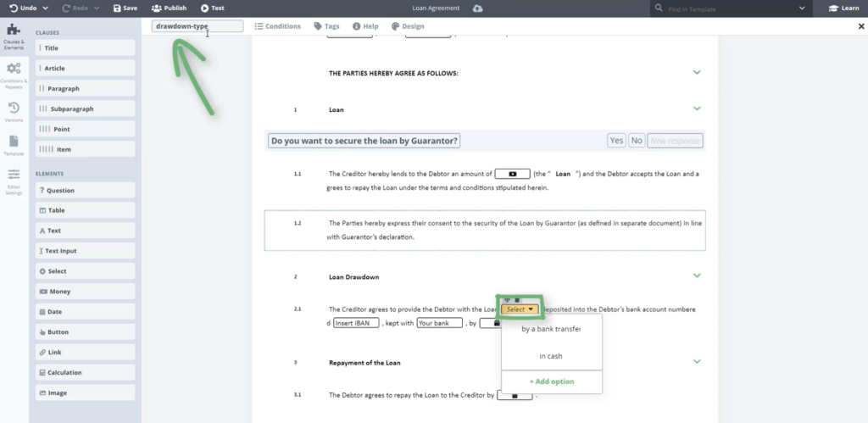
Task: Answer Yes to the Guarantor question
Action: (x=616, y=141)
